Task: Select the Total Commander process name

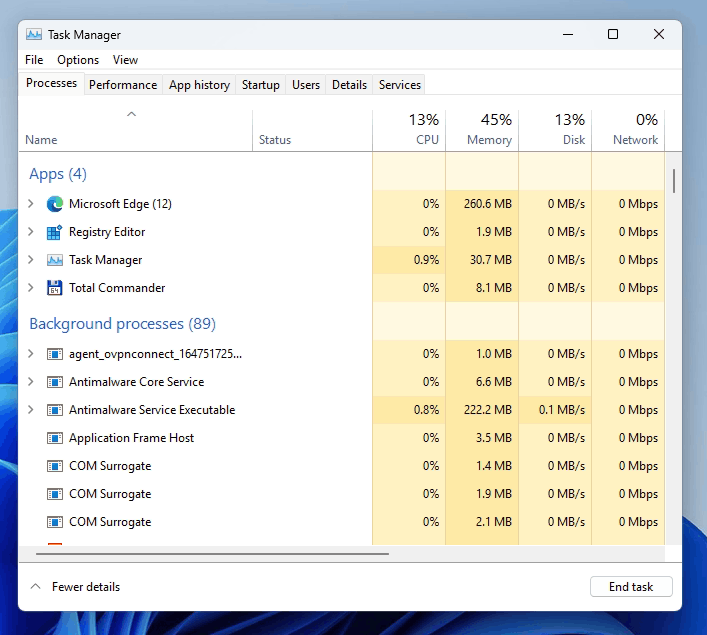Action: [x=117, y=288]
